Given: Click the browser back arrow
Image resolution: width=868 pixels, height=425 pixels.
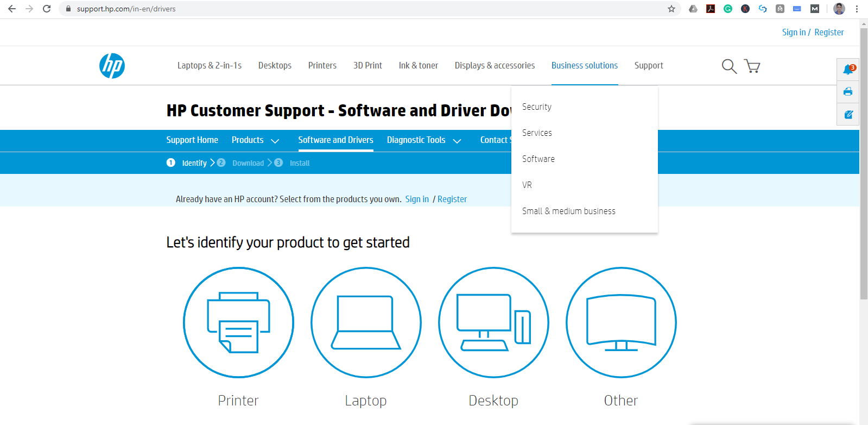Looking at the screenshot, I should pos(12,9).
